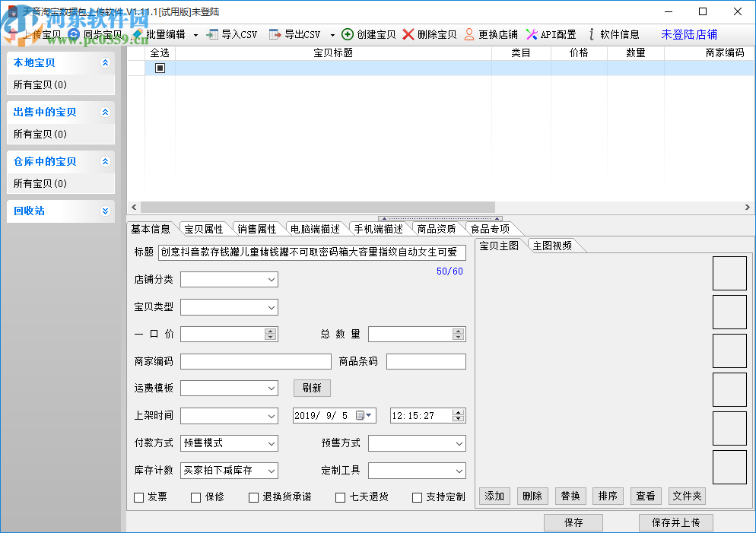Click the 添加 image button
This screenshot has width=756, height=533.
click(494, 496)
